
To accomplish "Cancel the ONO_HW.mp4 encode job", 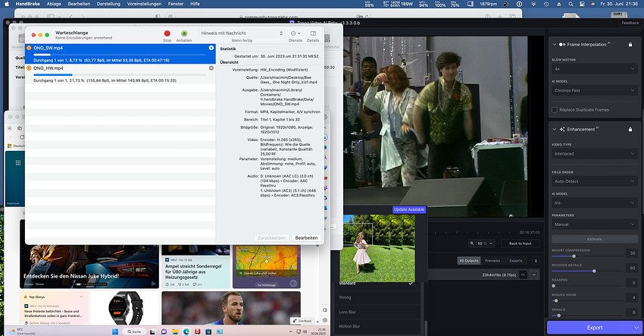I will click(211, 68).
